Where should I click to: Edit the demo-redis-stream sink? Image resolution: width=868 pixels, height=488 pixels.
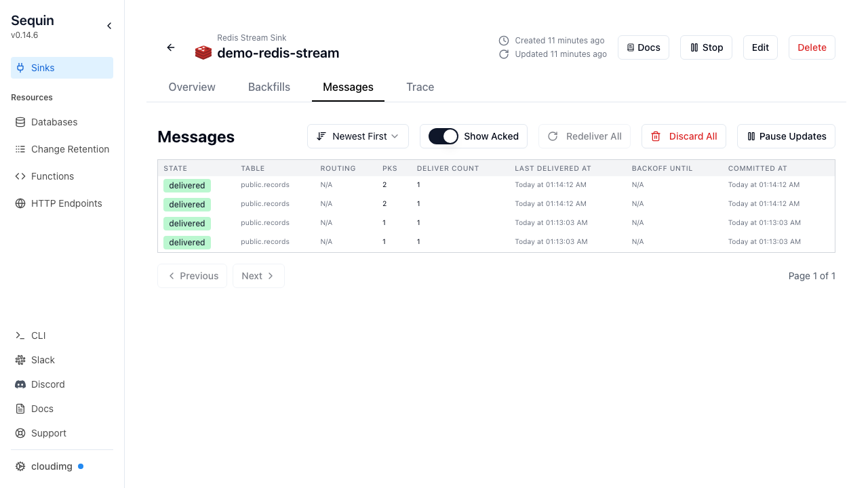760,47
